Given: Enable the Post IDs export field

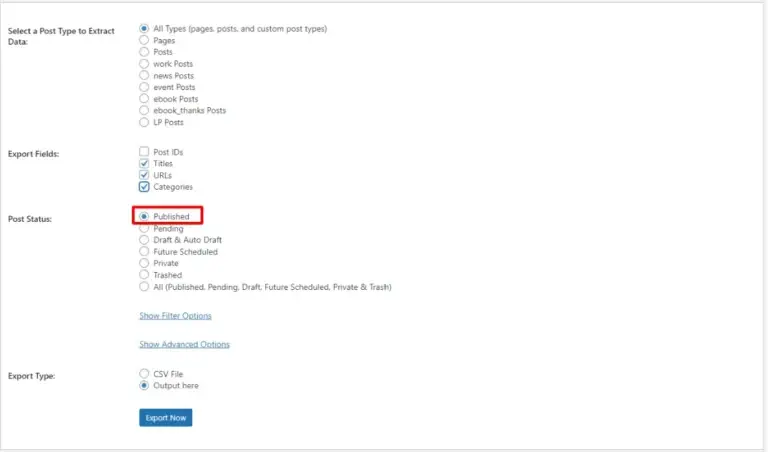Looking at the screenshot, I should (x=144, y=152).
